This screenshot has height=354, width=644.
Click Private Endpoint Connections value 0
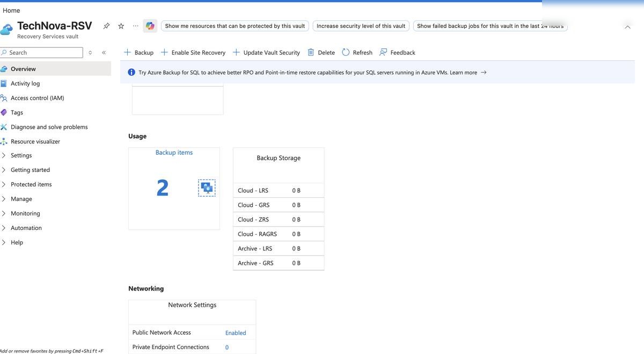tap(226, 347)
